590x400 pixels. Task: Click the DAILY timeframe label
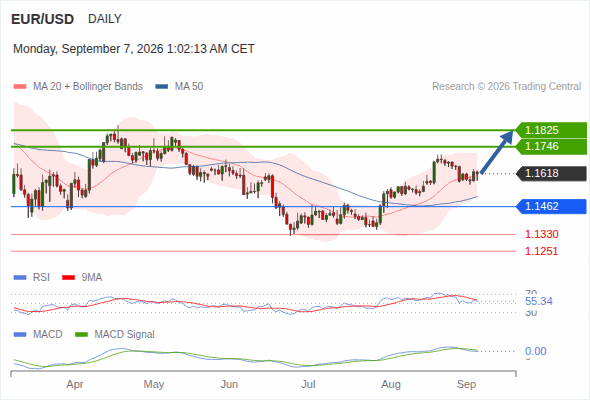[x=105, y=19]
